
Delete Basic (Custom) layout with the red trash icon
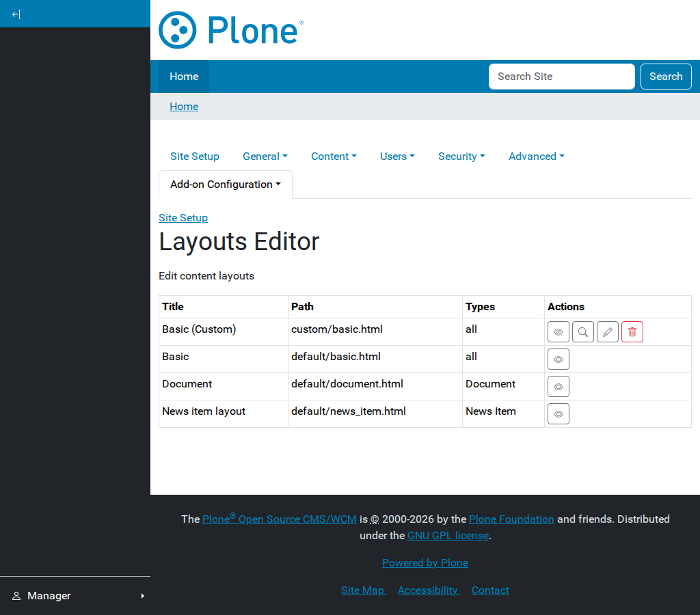click(632, 331)
